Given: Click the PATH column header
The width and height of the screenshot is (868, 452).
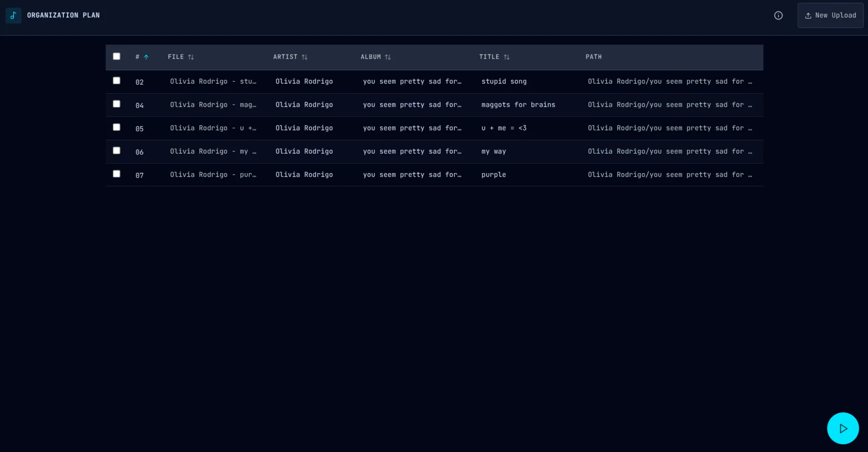Looking at the screenshot, I should coord(594,57).
